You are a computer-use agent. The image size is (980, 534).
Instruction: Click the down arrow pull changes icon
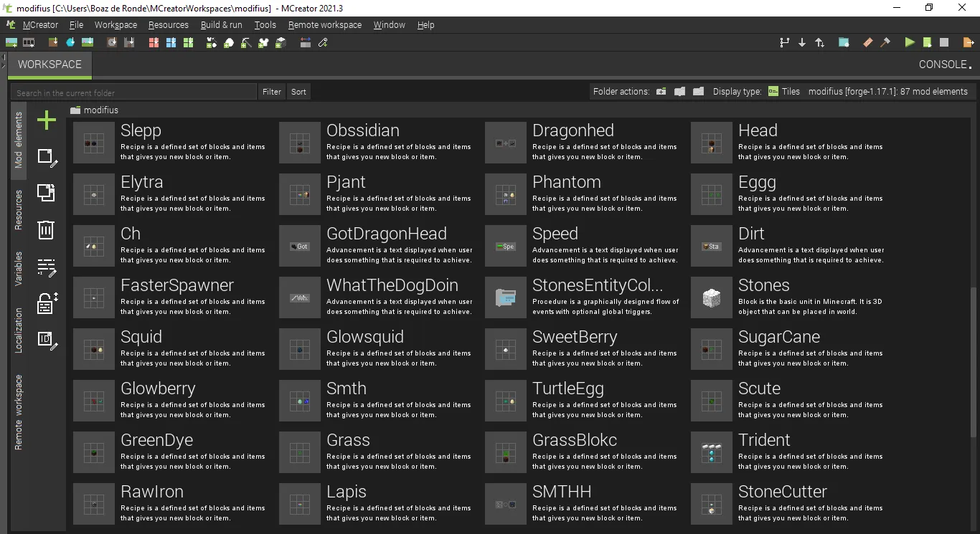(802, 43)
